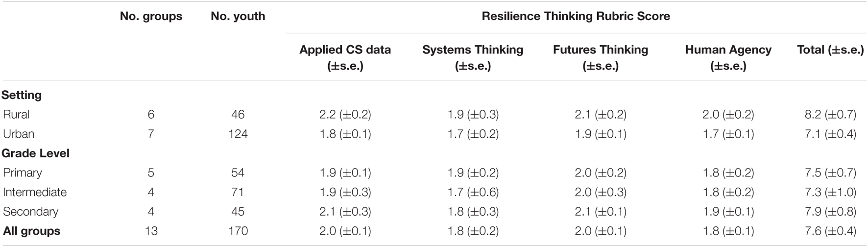This screenshot has height=247, width=868.
Task: Click the 'Total (±s.e.)' column header
Action: 830,49
